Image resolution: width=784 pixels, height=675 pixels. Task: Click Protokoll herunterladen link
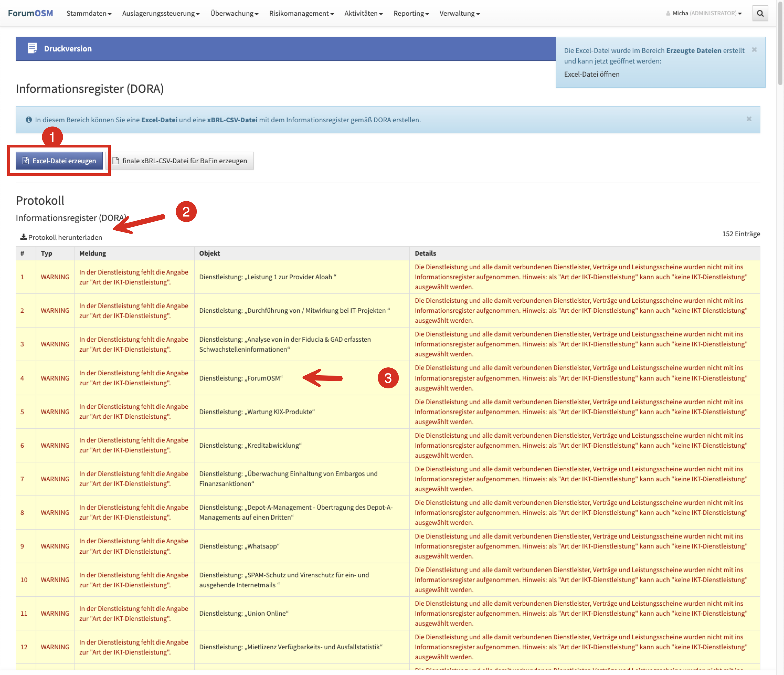coord(65,237)
